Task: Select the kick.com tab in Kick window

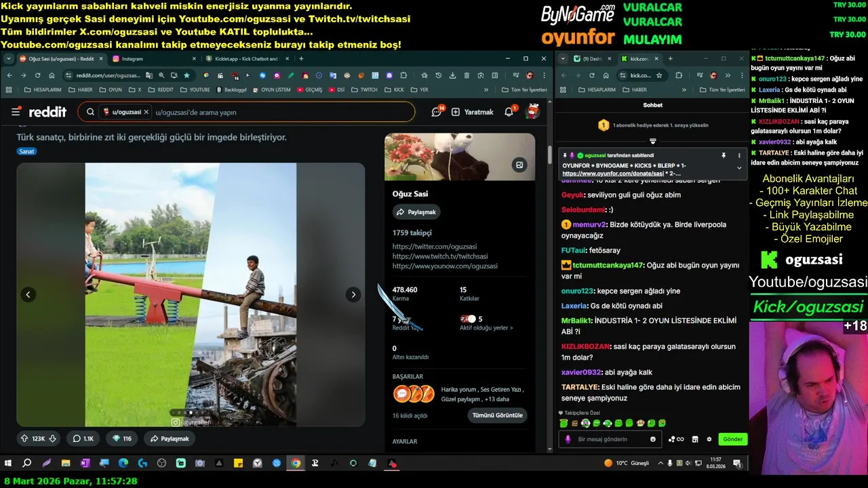Action: (639, 59)
